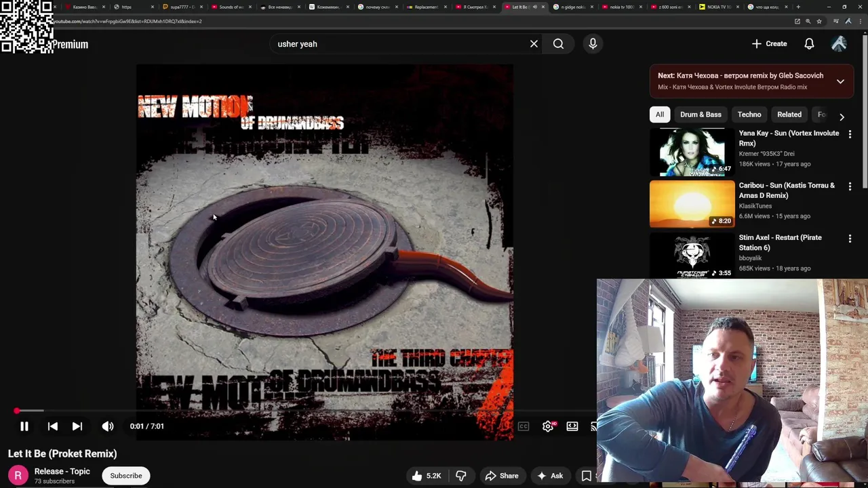Open the options menu for Yana Kay - Sun

[850, 134]
